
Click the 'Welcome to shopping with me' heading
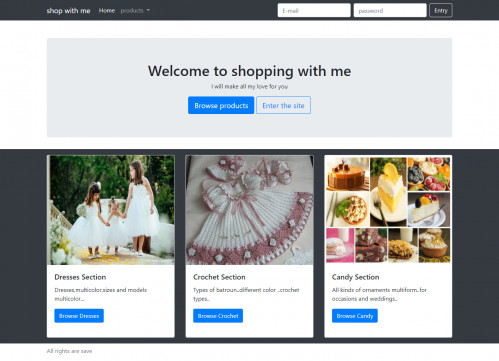pos(249,71)
